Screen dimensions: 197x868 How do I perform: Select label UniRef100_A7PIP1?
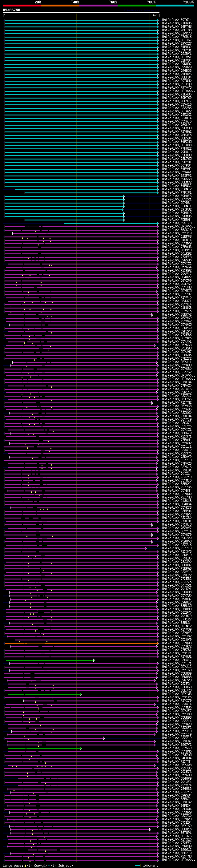pyautogui.click(x=177, y=193)
